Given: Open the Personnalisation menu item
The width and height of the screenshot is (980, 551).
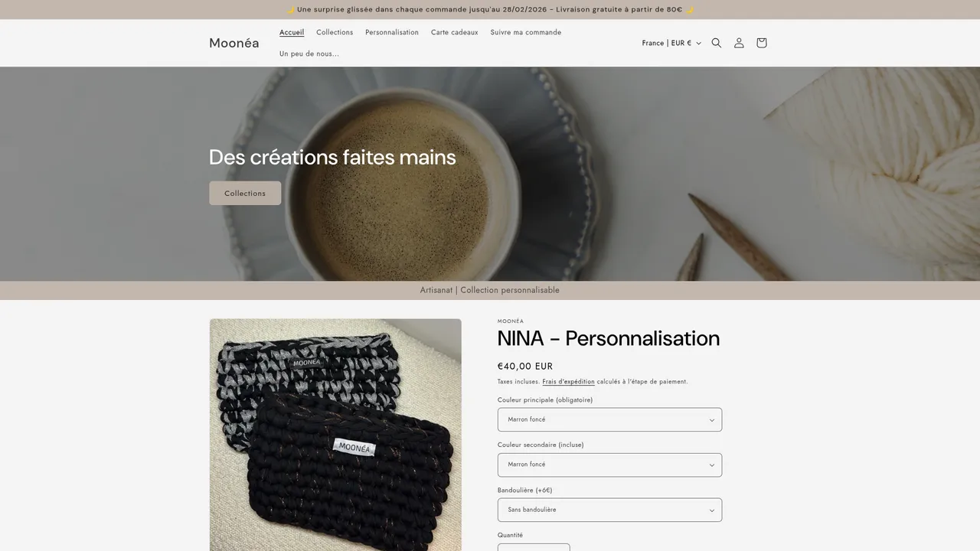Looking at the screenshot, I should click(392, 32).
